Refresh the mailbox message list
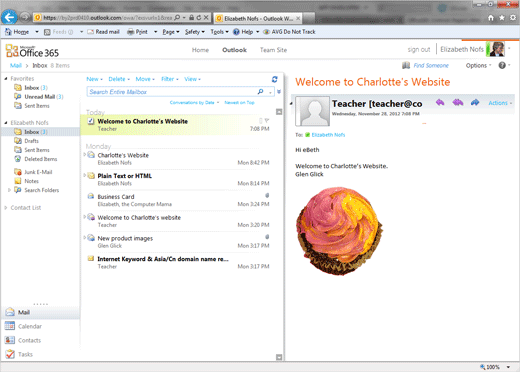Viewport: 520px width, 372px height. (x=274, y=79)
